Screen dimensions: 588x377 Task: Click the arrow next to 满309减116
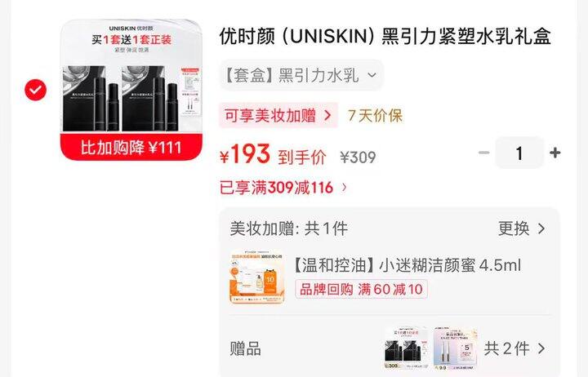pos(344,188)
